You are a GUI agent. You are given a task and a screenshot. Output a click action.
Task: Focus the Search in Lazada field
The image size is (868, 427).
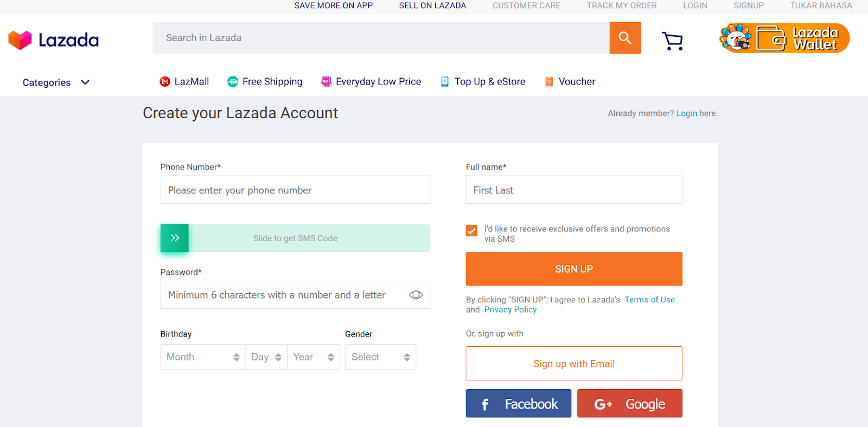click(381, 38)
